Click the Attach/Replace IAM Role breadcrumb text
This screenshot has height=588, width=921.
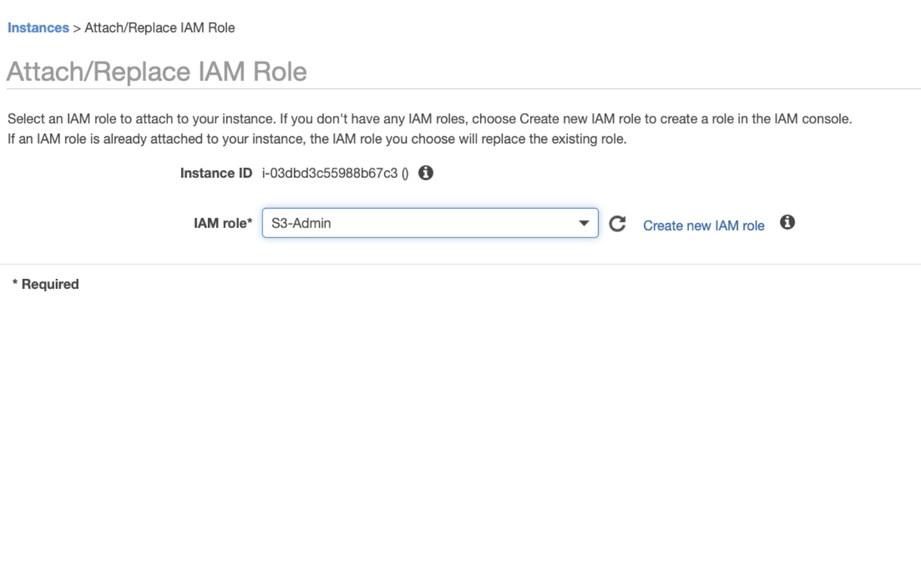160,28
